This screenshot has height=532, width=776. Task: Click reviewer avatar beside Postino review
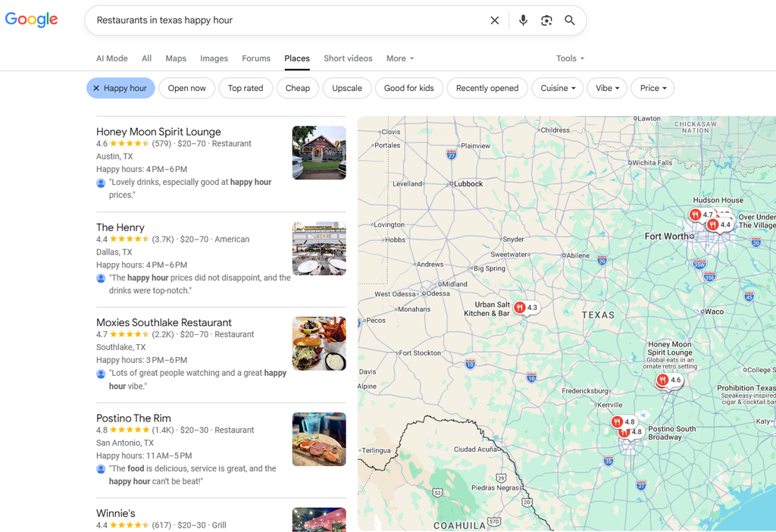[x=101, y=469]
